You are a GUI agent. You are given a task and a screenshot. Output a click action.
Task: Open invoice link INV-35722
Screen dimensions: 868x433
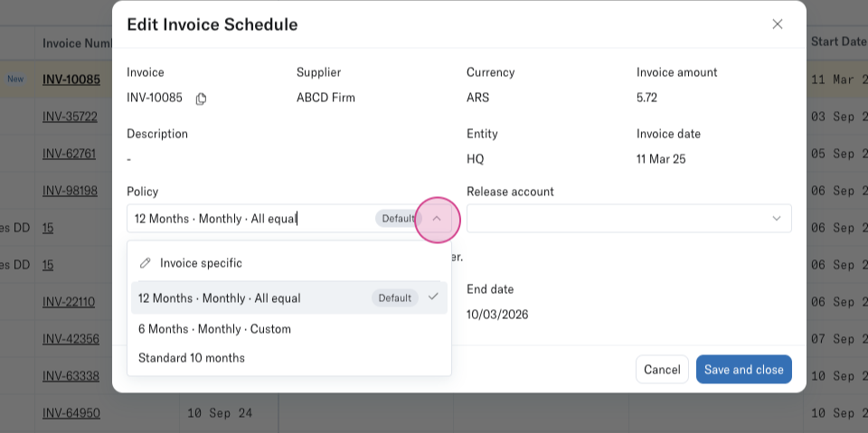pyautogui.click(x=70, y=117)
